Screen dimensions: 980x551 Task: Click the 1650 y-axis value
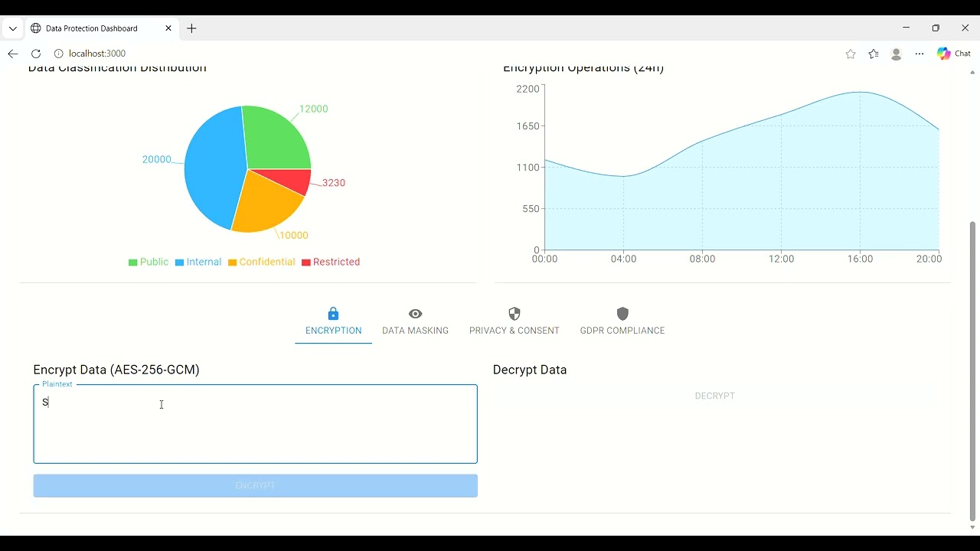(528, 126)
